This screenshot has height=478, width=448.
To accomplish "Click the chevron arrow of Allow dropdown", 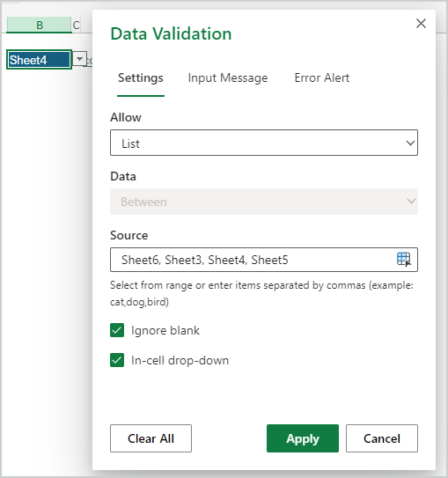I will click(410, 143).
